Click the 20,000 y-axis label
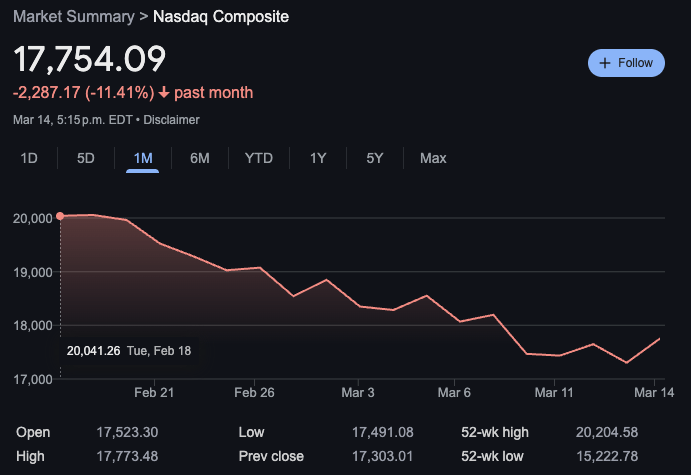 click(x=33, y=219)
